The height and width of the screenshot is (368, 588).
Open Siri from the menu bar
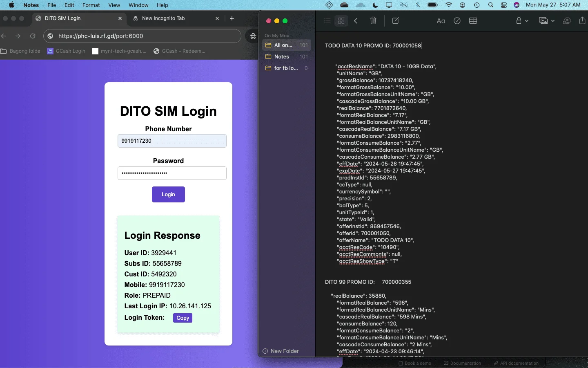click(517, 5)
